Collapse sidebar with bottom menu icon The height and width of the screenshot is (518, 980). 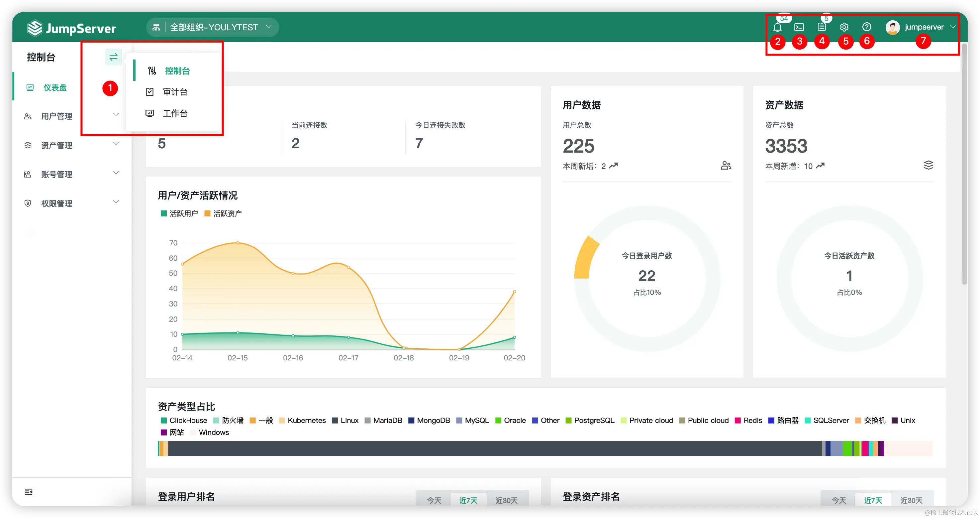click(x=29, y=492)
